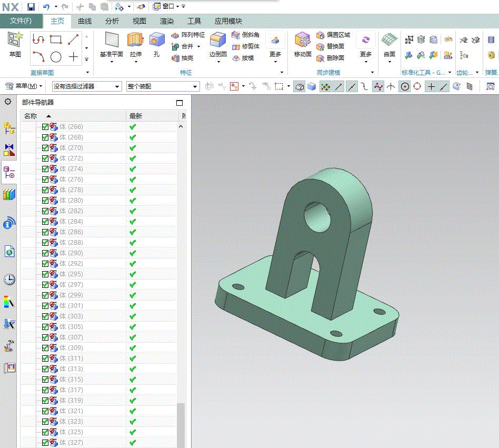Toggle checkbox for 体 (290)
Screen dimensions: 499x448
point(45,253)
